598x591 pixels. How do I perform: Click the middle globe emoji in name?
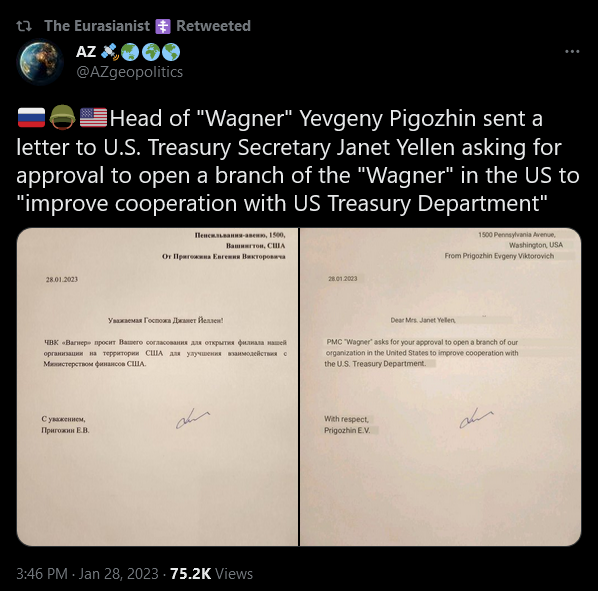click(x=151, y=52)
